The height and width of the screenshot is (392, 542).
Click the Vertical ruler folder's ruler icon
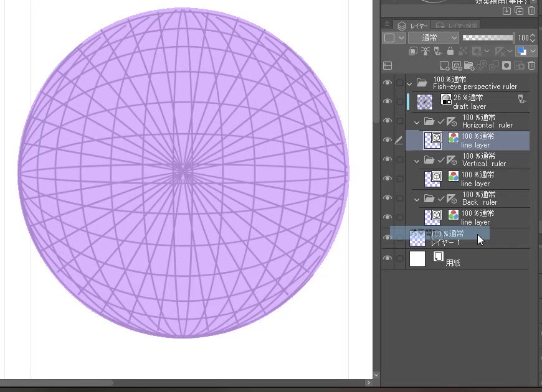click(452, 161)
